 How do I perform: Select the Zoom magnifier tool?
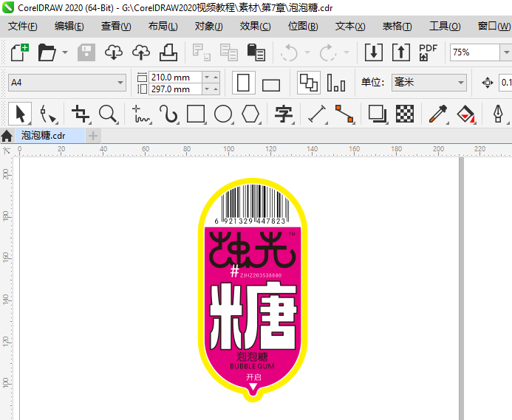pos(108,114)
